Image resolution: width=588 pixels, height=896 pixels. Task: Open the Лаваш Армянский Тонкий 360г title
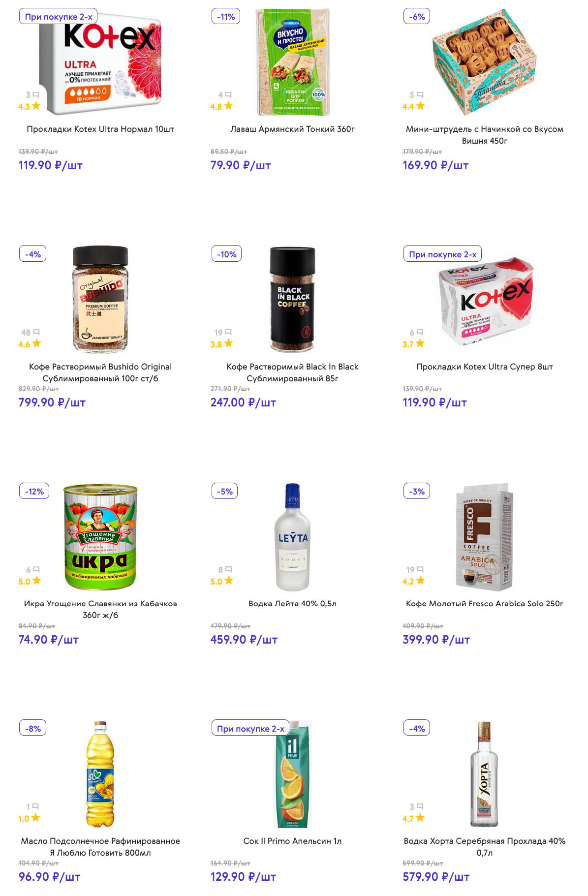(x=292, y=129)
